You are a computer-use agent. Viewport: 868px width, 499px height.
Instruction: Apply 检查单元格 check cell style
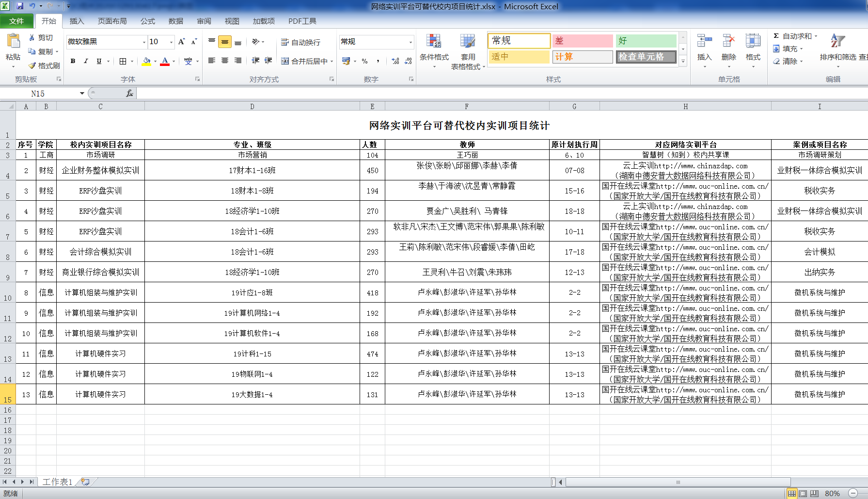tap(646, 57)
